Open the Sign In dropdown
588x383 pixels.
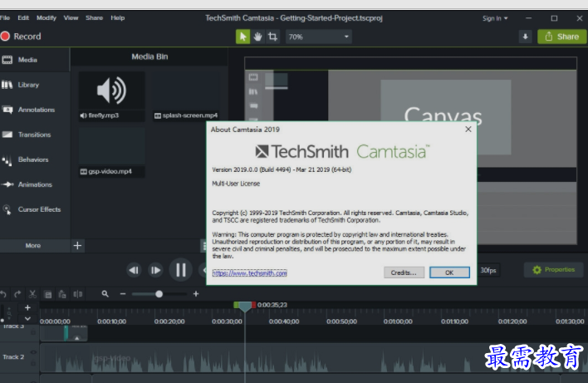(495, 18)
